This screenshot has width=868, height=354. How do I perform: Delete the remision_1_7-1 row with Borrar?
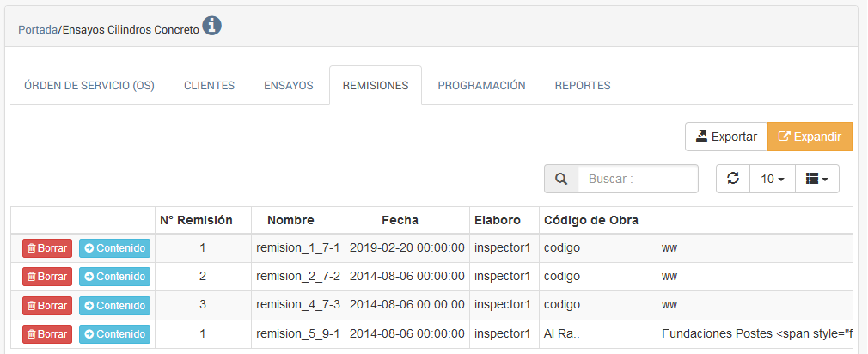(x=47, y=248)
